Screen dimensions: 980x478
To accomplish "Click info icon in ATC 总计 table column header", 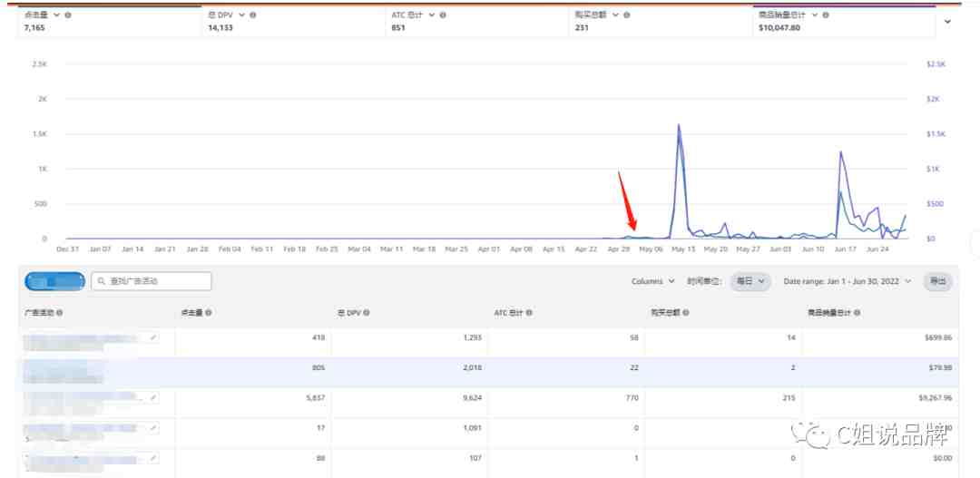I will point(529,312).
